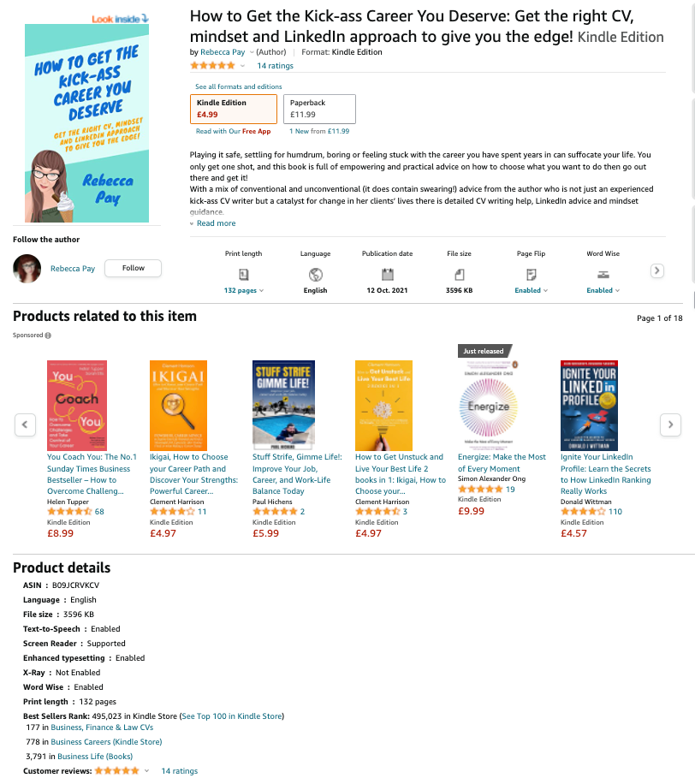
Task: Click the Publication date calendar icon
Action: pos(388,275)
